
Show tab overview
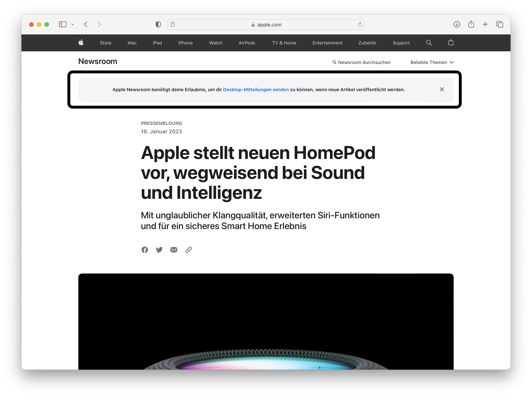point(500,24)
